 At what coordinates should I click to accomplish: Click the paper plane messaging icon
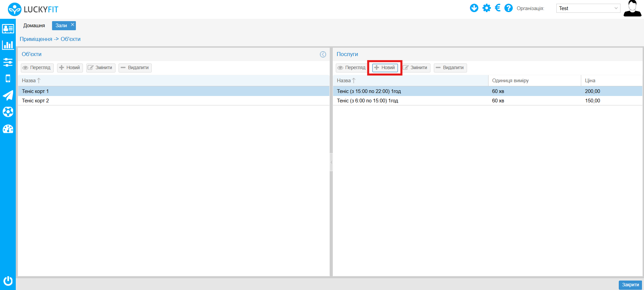click(8, 95)
